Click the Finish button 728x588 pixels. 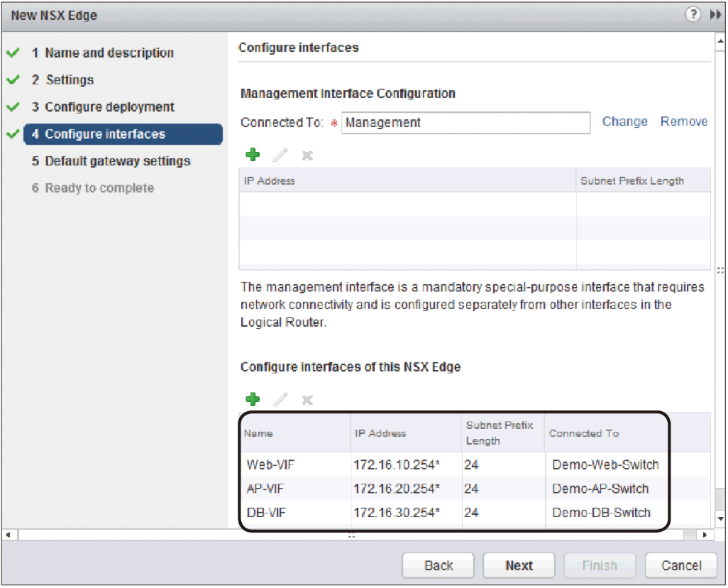(600, 566)
